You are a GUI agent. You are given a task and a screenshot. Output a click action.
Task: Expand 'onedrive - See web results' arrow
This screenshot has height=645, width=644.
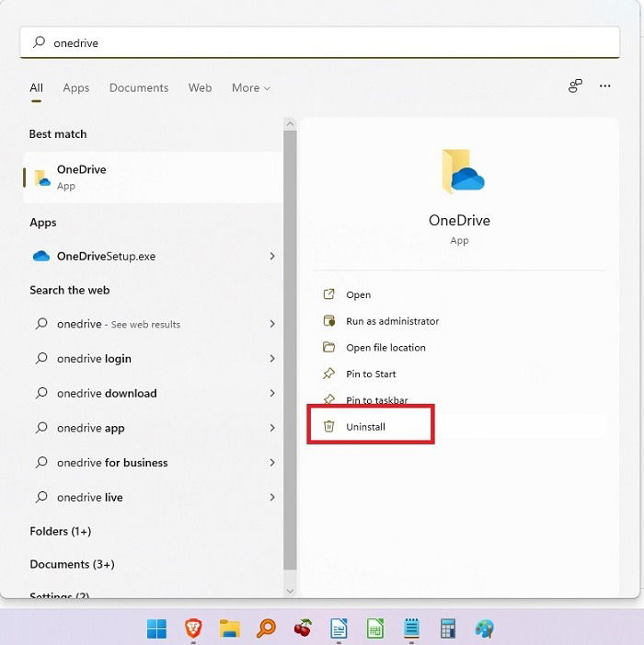[272, 324]
